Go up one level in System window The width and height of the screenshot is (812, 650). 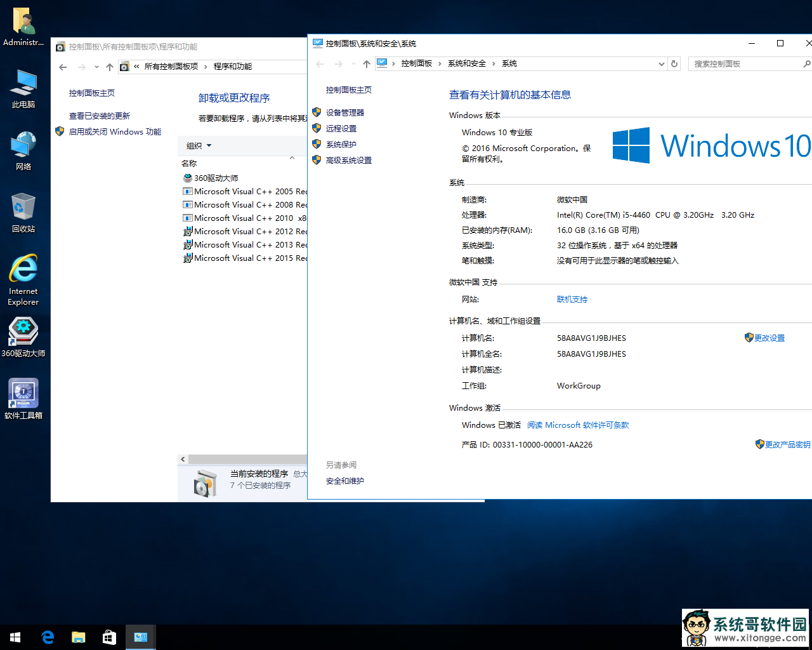click(367, 63)
